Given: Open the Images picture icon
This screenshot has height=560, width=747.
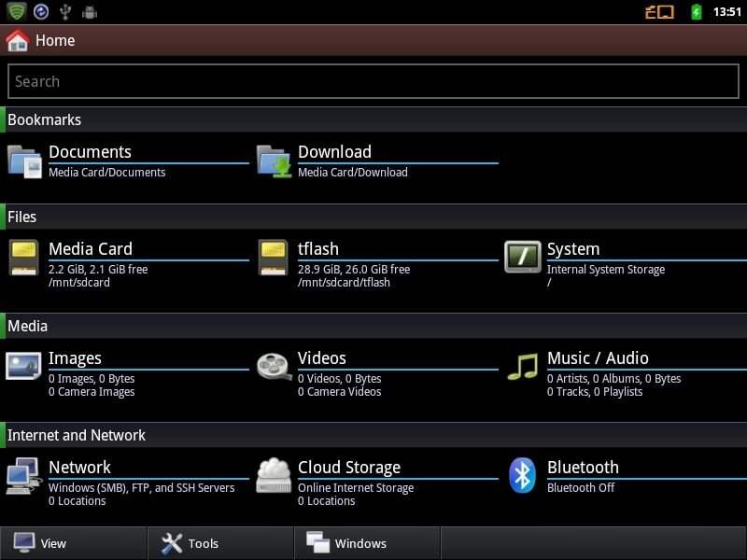Looking at the screenshot, I should (x=23, y=366).
